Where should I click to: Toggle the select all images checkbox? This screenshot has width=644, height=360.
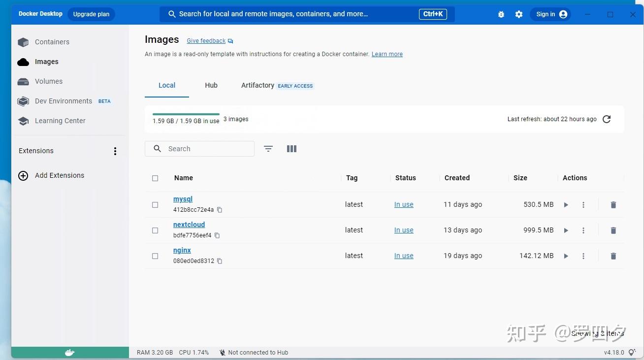(155, 178)
